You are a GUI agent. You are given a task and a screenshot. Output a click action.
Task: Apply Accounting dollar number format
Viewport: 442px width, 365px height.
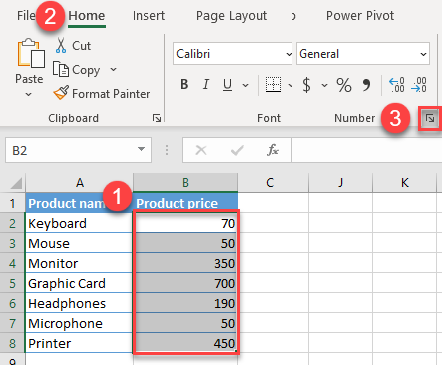point(306,85)
